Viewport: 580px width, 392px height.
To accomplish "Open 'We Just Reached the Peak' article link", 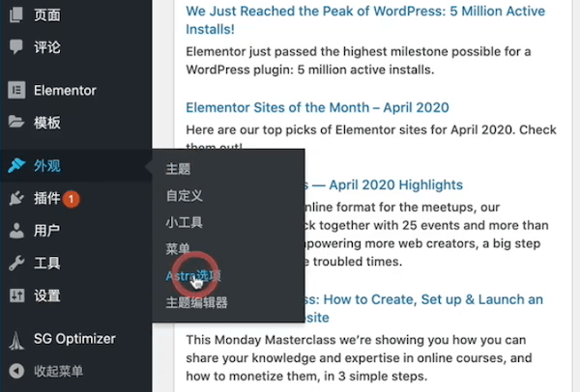I will [x=365, y=20].
